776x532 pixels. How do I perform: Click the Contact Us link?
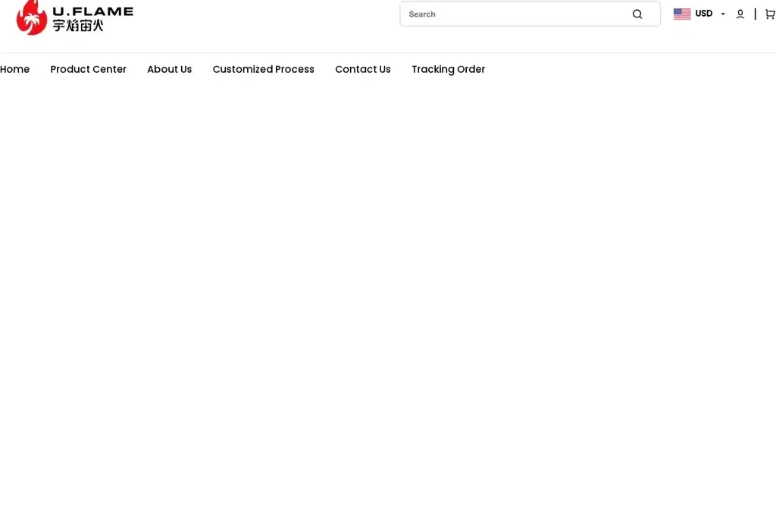362,69
